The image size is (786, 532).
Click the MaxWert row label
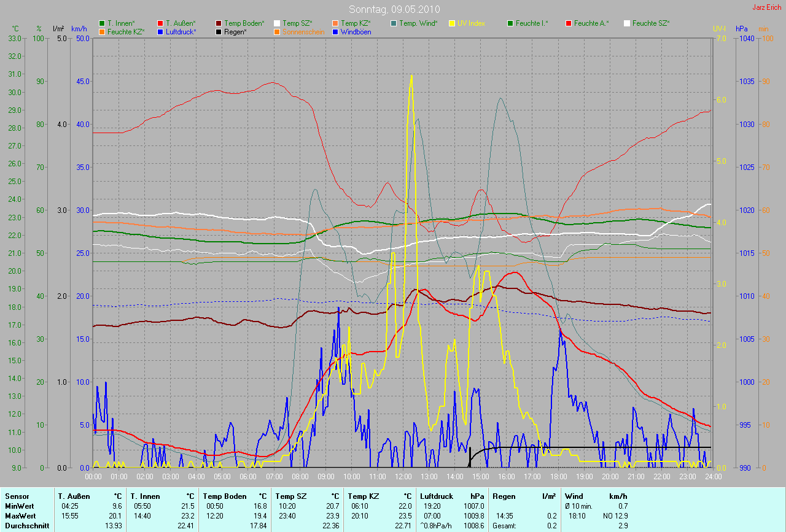20,516
